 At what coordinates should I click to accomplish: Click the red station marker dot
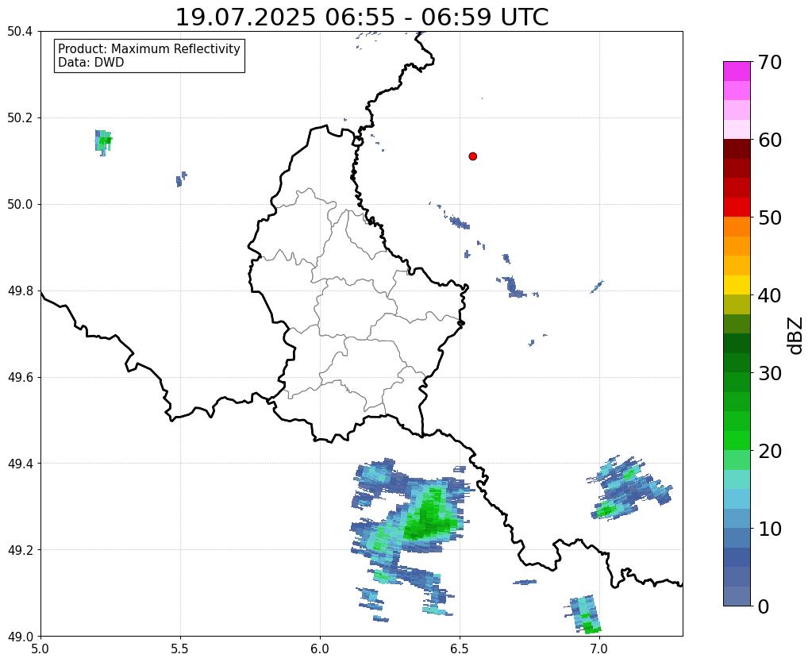click(x=472, y=156)
